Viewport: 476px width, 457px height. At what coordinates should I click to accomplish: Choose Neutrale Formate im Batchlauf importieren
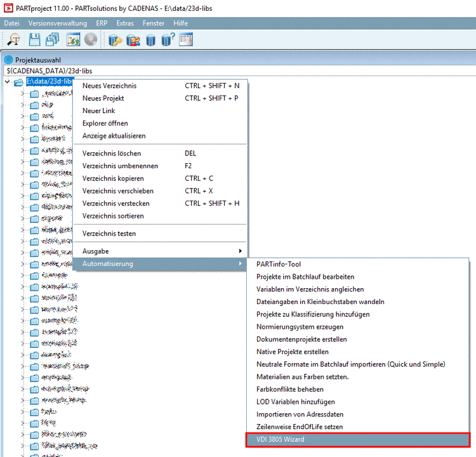click(x=358, y=364)
